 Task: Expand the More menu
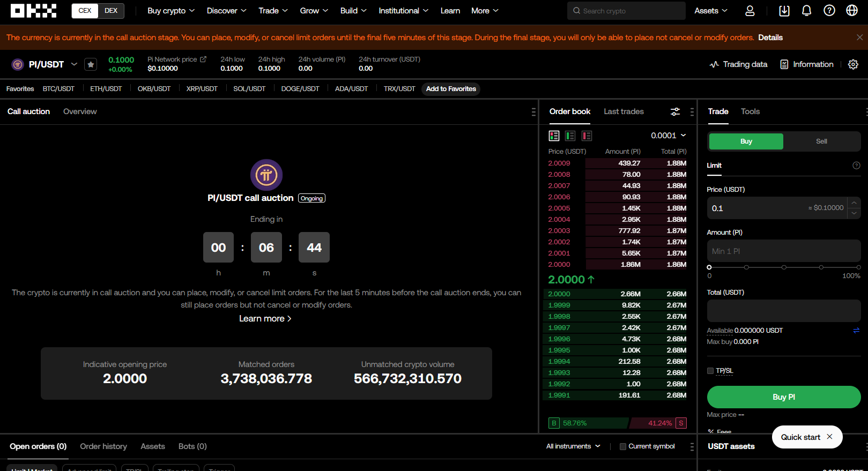[485, 11]
